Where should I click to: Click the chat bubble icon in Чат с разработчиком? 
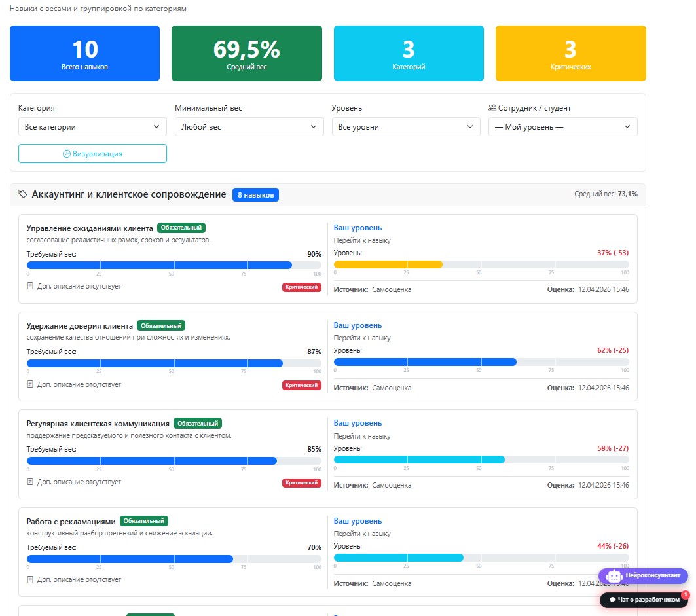click(x=613, y=600)
